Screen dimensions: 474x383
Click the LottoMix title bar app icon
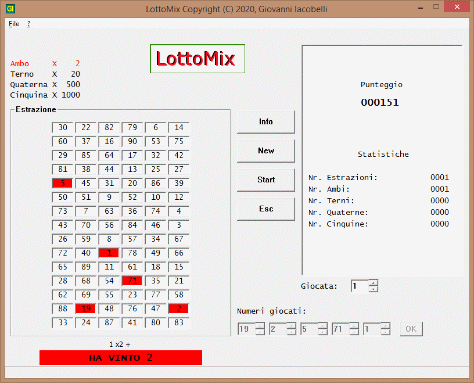10,8
